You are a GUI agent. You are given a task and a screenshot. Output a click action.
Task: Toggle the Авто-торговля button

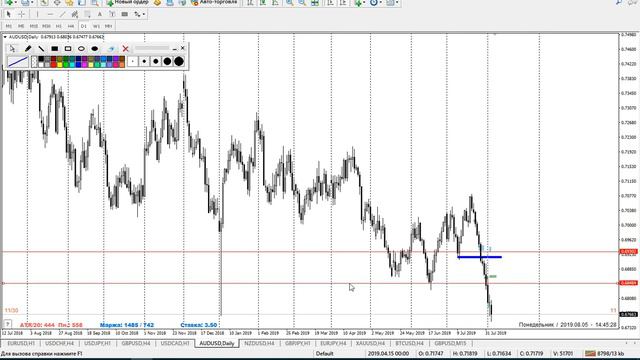[x=214, y=2]
